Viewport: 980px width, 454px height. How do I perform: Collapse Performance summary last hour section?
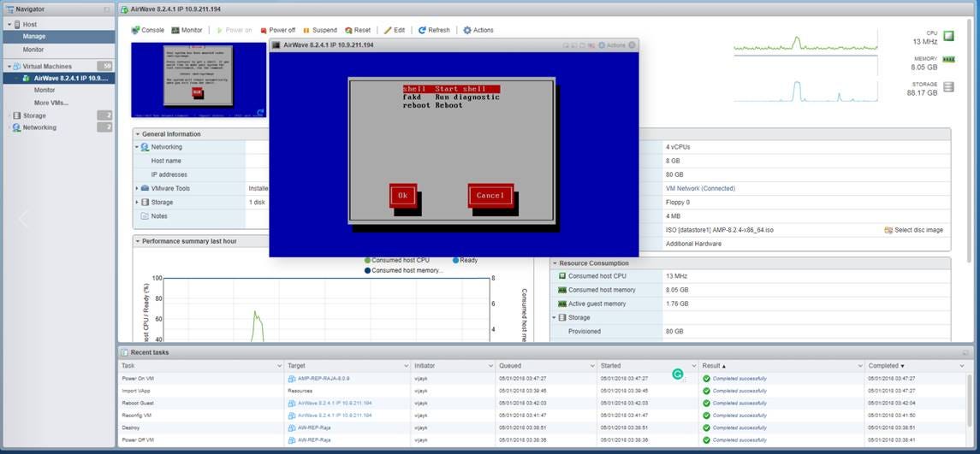[x=138, y=241]
